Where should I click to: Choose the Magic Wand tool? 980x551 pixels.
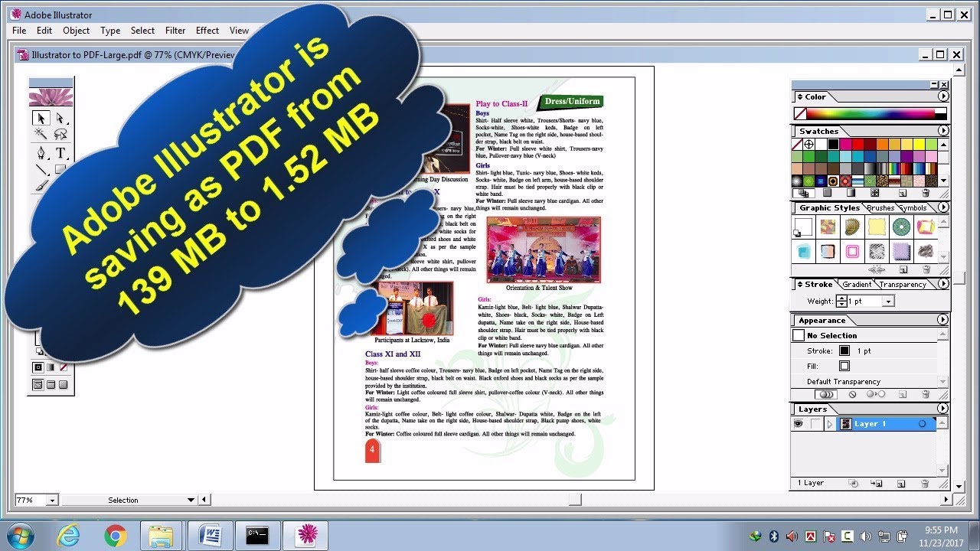(41, 134)
